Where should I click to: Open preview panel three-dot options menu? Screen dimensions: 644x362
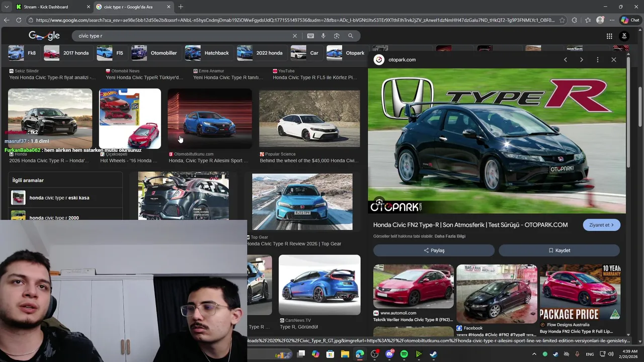[x=598, y=60]
